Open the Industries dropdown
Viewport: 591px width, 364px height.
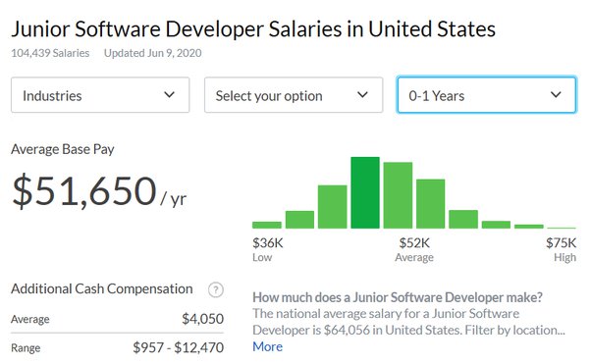pyautogui.click(x=100, y=95)
